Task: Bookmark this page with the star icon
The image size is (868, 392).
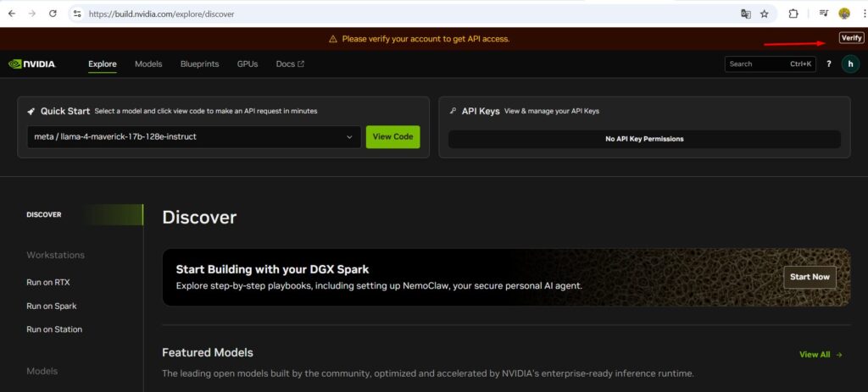Action: coord(765,14)
